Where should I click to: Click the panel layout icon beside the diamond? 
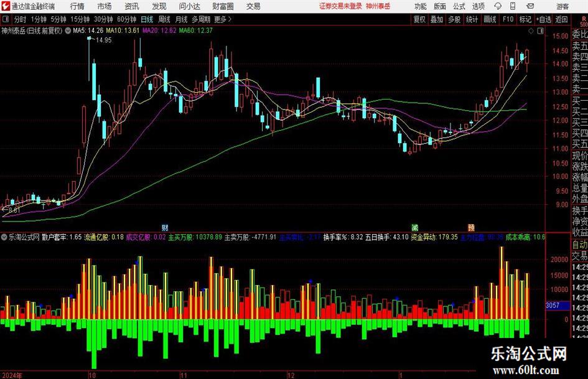tap(540, 31)
